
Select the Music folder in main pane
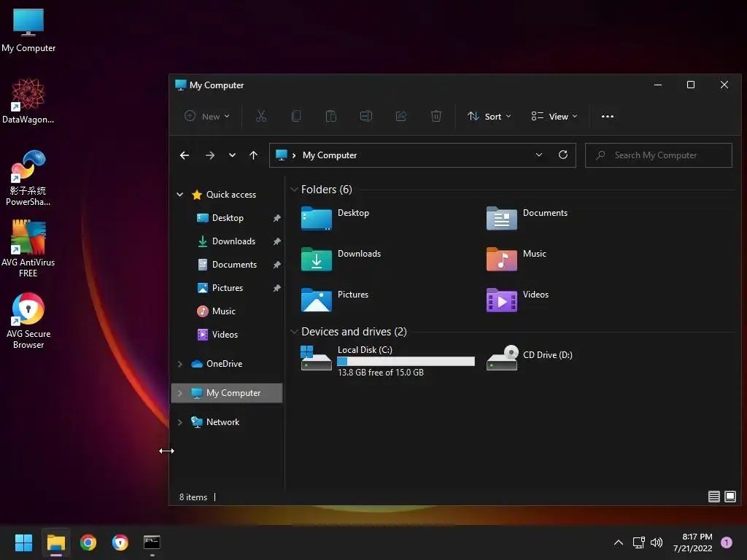click(x=516, y=260)
